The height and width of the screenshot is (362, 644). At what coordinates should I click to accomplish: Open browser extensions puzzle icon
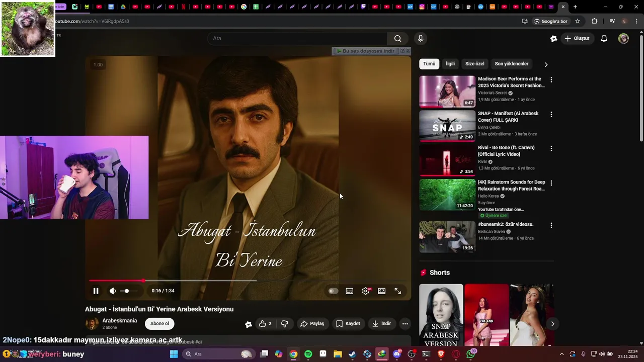click(595, 21)
